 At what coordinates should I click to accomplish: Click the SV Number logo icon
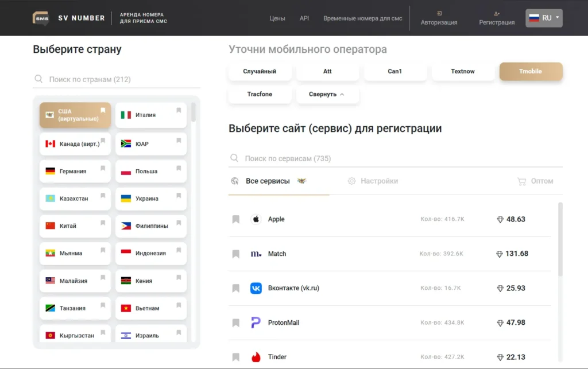pyautogui.click(x=41, y=18)
